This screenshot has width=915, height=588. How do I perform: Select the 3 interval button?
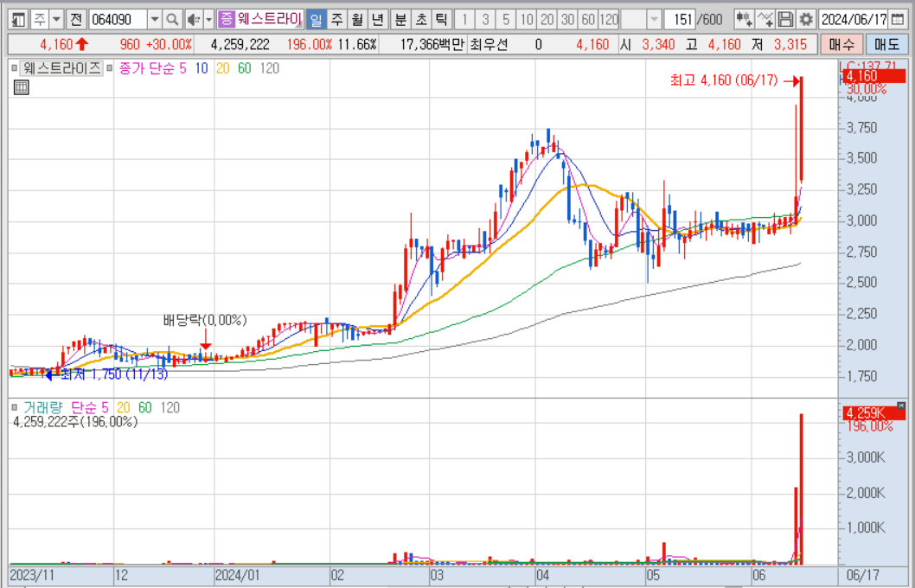pos(485,19)
